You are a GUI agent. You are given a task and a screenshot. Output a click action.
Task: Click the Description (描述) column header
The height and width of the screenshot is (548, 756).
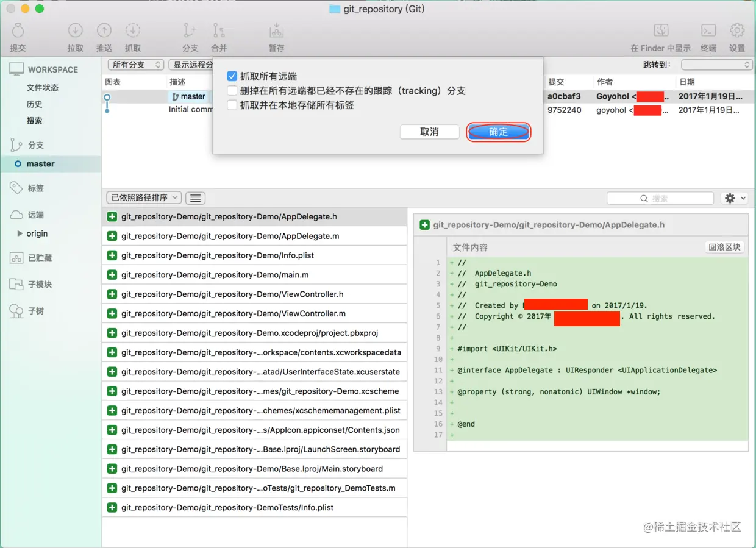(177, 82)
